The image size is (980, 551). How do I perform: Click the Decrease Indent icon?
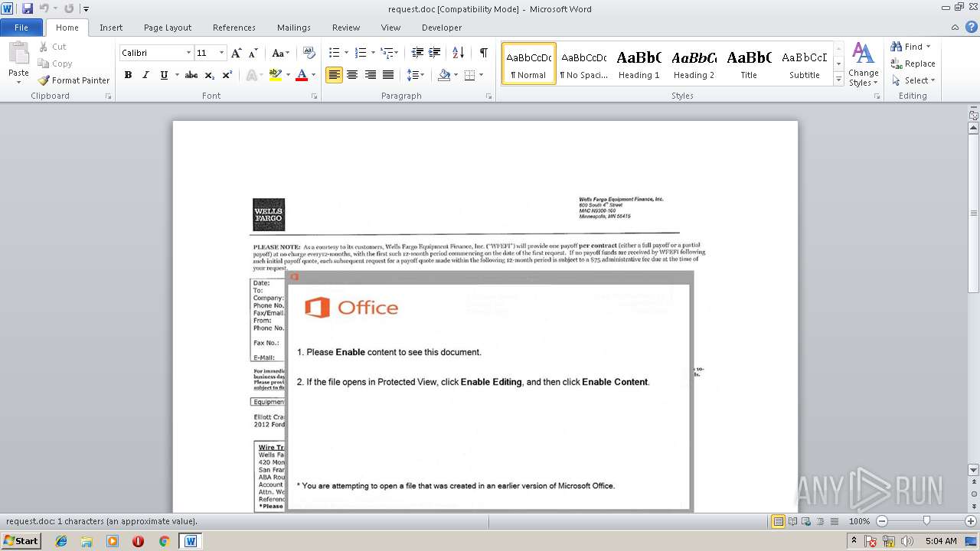coord(417,53)
